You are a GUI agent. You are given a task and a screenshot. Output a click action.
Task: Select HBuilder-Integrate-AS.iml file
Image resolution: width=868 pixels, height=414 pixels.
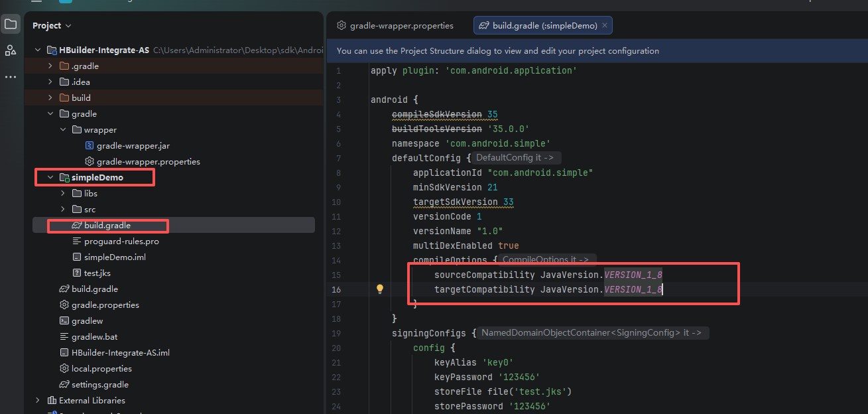121,352
